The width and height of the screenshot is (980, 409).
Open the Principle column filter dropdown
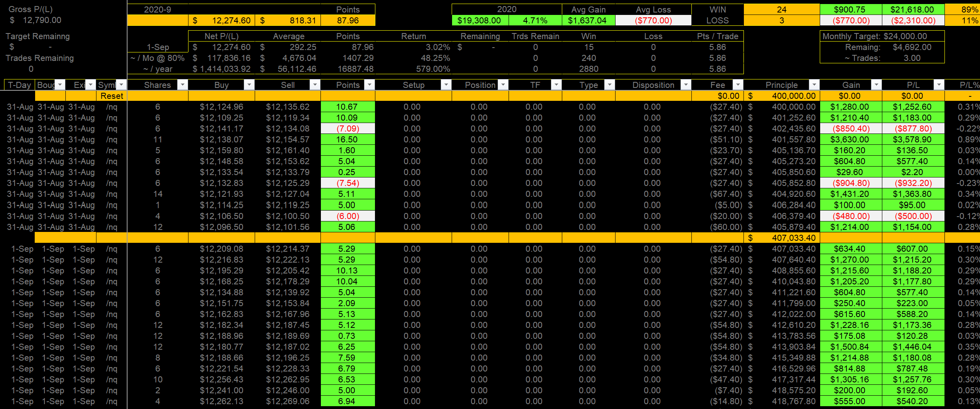click(x=815, y=85)
